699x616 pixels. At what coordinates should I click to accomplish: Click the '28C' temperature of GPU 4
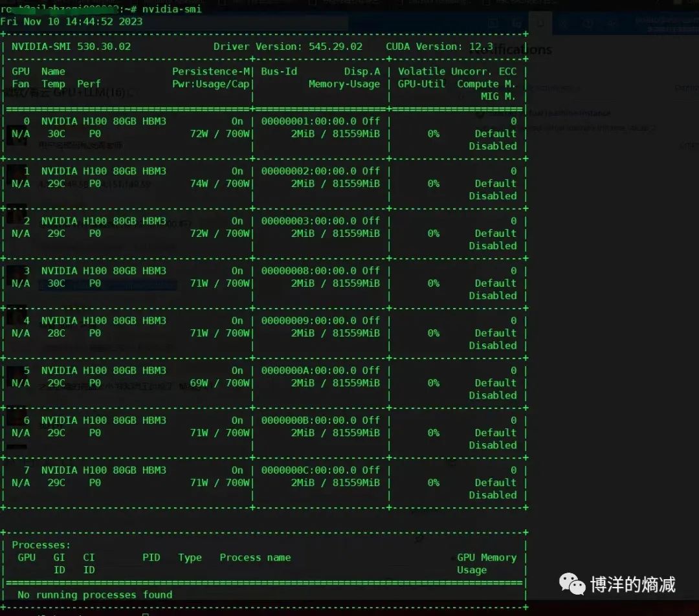[x=56, y=333]
